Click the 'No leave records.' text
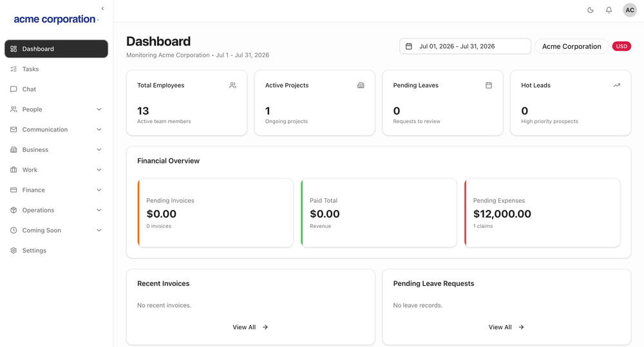644x347 pixels. [x=418, y=305]
